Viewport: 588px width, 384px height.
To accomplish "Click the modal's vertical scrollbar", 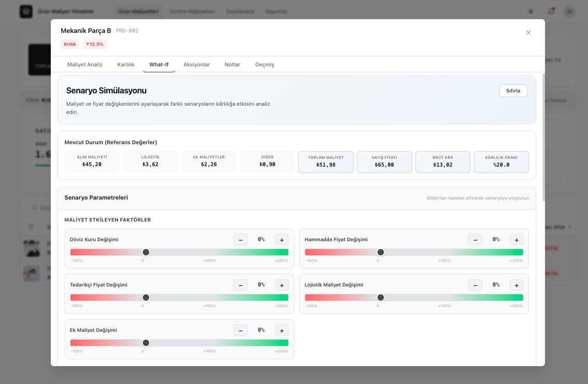I will [x=543, y=137].
